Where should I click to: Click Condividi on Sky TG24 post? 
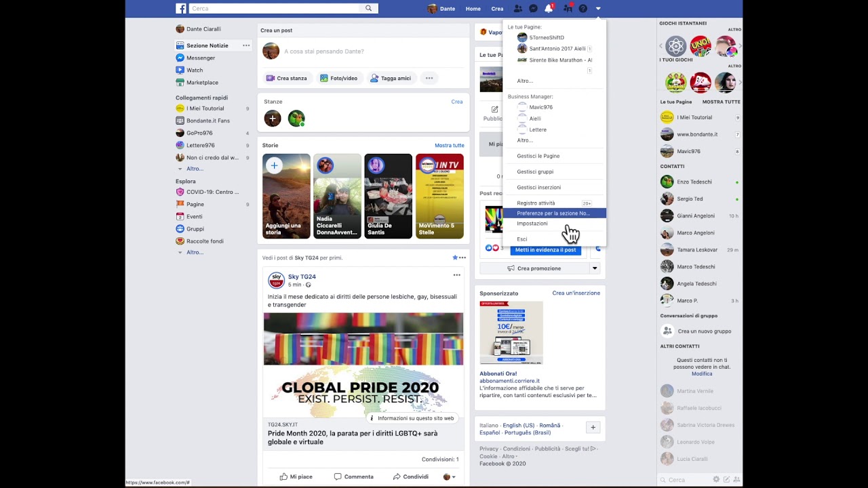click(x=411, y=476)
